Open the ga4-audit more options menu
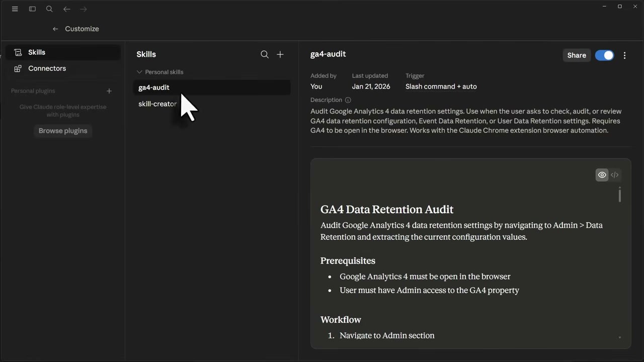 [624, 55]
